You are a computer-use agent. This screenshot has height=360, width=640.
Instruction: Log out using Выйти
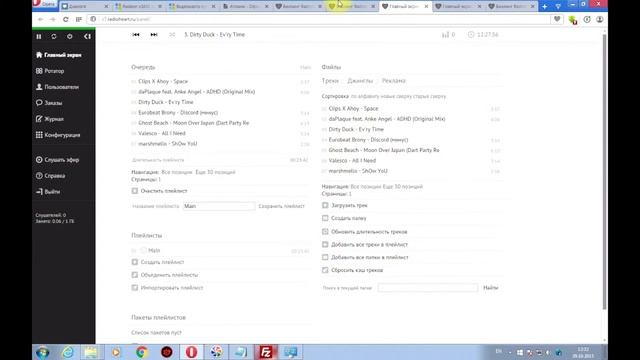[x=48, y=191]
